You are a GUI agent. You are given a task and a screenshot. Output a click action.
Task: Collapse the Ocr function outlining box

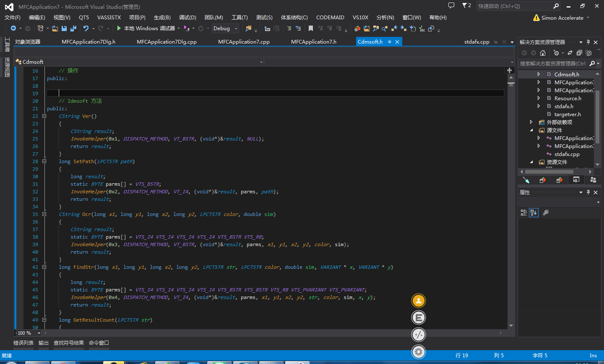44,214
